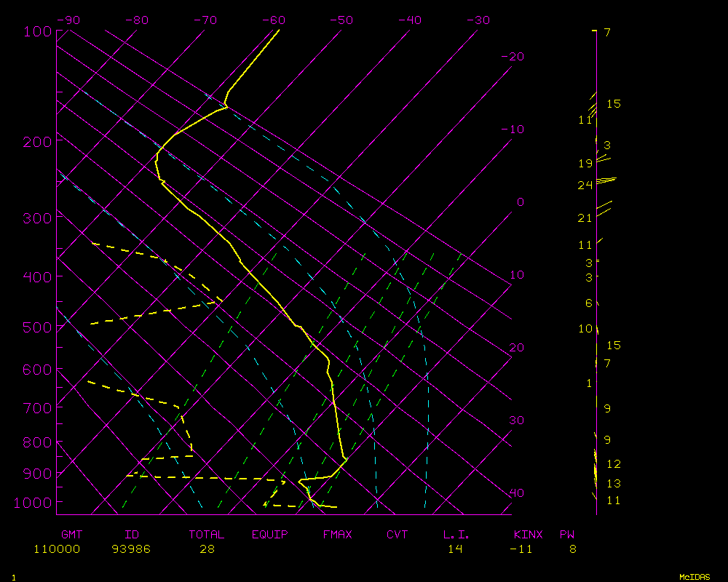Click the 0 degree isotherm label
The width and height of the screenshot is (728, 582).
click(x=520, y=202)
